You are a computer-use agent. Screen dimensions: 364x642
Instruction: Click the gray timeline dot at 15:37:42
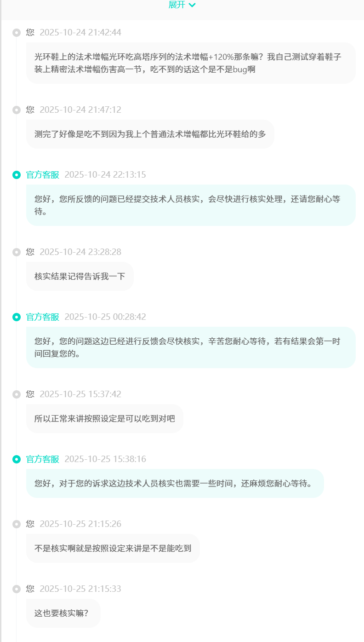tap(17, 394)
